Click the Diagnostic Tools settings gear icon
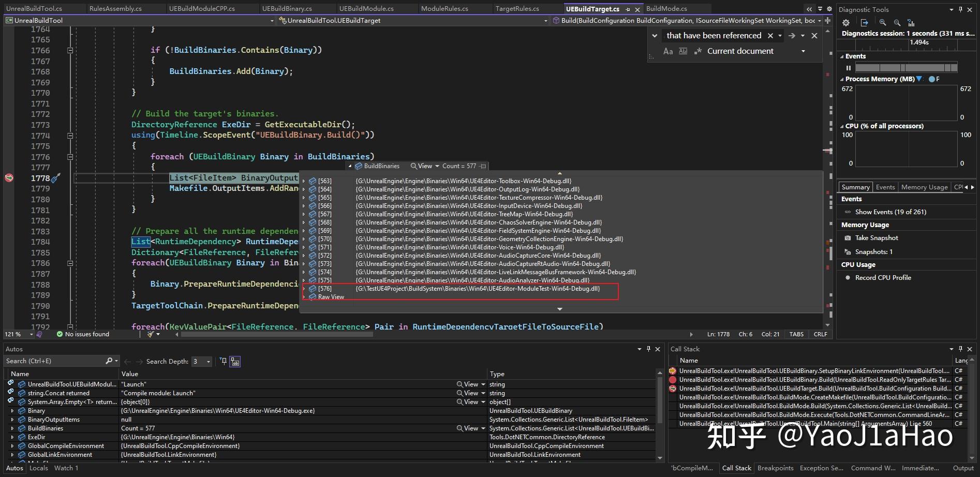The image size is (980, 477). [846, 23]
